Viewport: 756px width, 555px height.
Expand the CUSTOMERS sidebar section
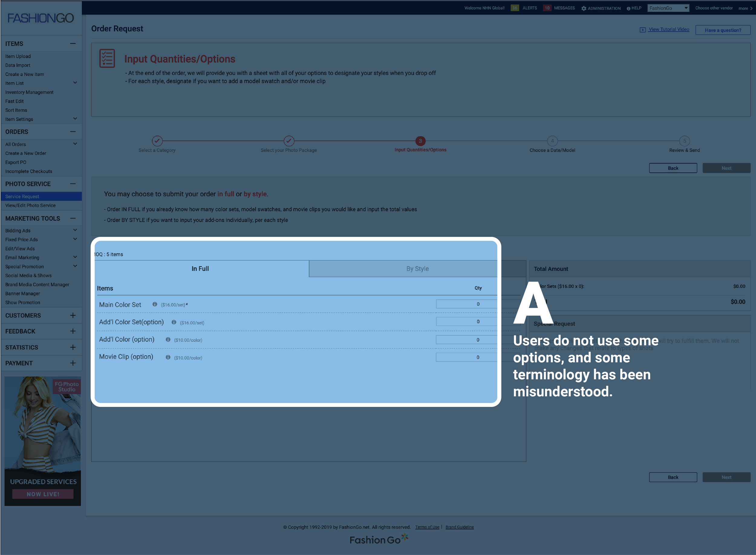point(73,316)
